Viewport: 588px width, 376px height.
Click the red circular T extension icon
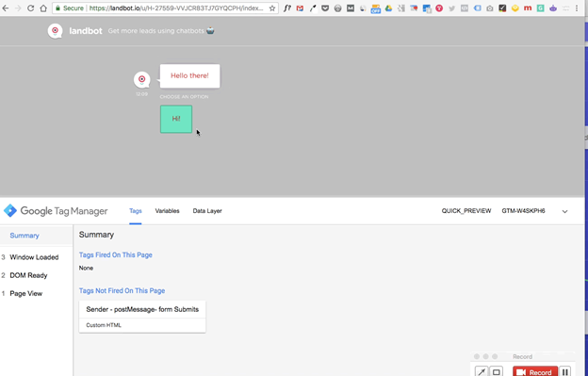click(x=439, y=8)
